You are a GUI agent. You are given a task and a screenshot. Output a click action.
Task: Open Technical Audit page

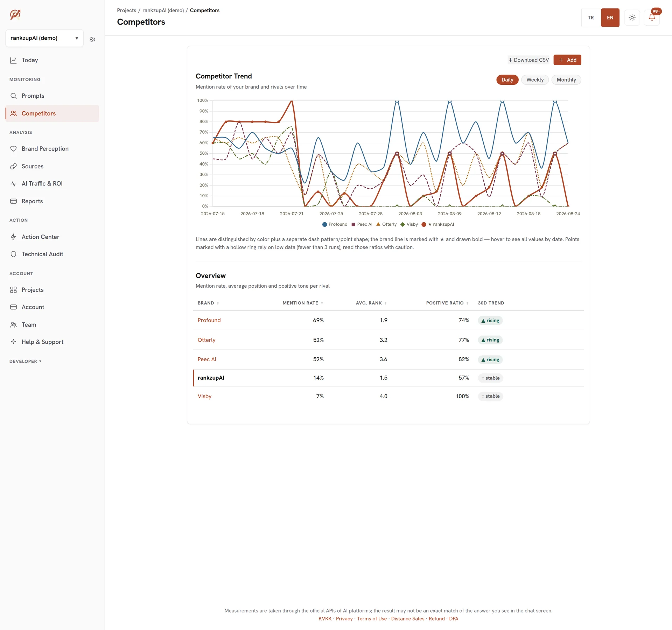click(x=52, y=254)
